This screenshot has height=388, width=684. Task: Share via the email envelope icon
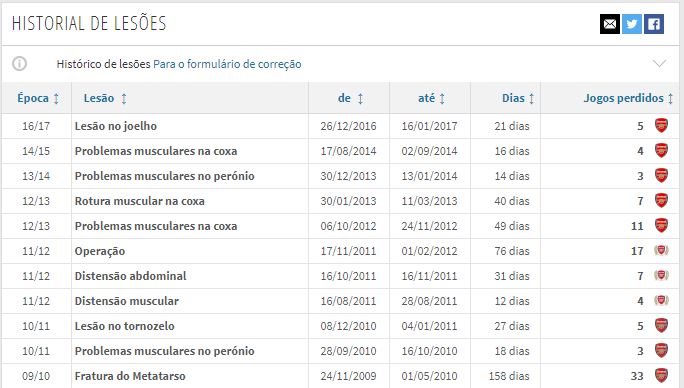click(x=610, y=24)
